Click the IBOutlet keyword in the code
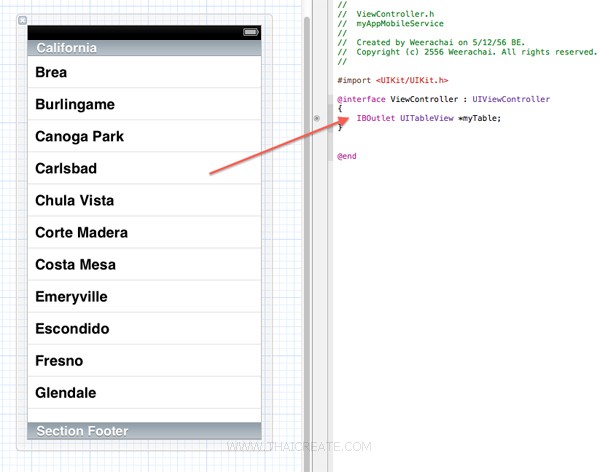The image size is (600, 472). point(375,118)
